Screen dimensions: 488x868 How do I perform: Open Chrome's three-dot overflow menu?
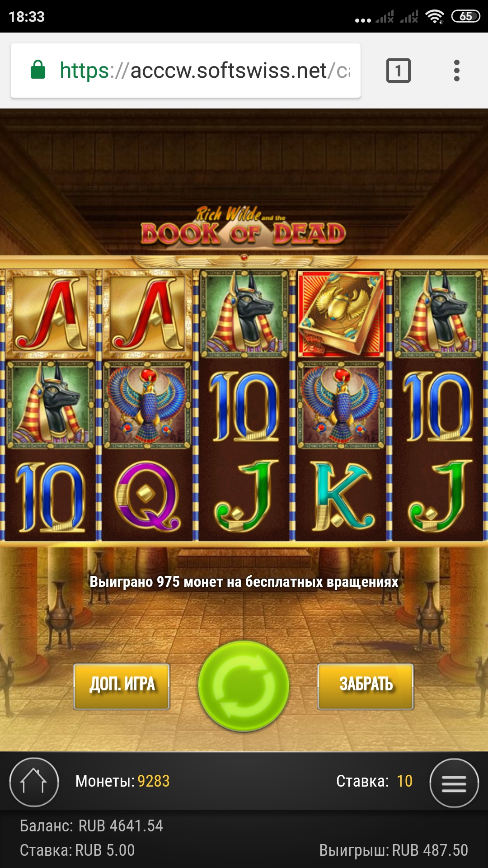456,71
